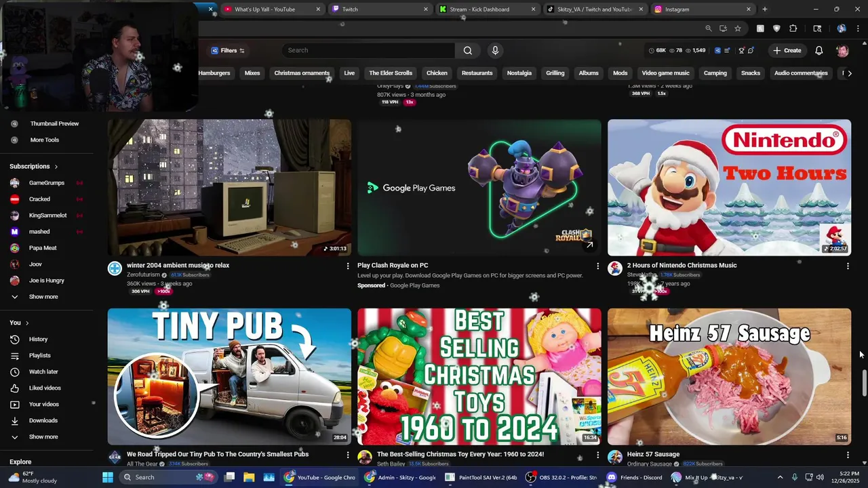Open Liked videos in the sidebar
This screenshot has width=868, height=488.
point(45,388)
